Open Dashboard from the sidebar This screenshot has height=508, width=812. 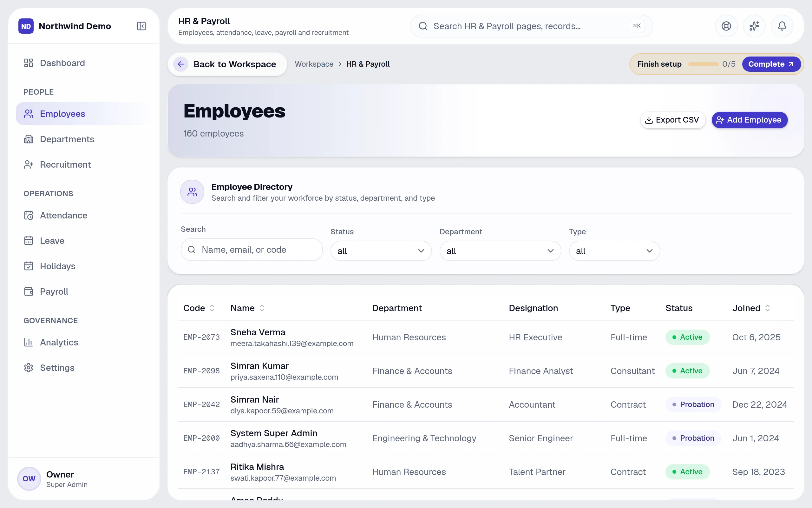pos(84,63)
